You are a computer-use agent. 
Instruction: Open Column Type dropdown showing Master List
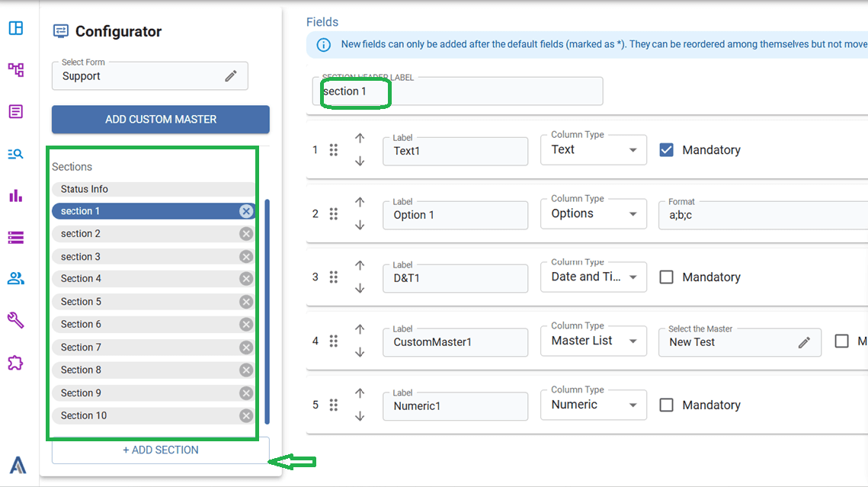(594, 341)
